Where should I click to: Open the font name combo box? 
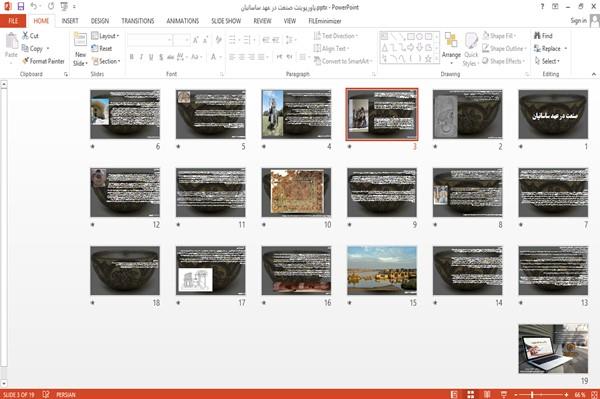pos(149,40)
